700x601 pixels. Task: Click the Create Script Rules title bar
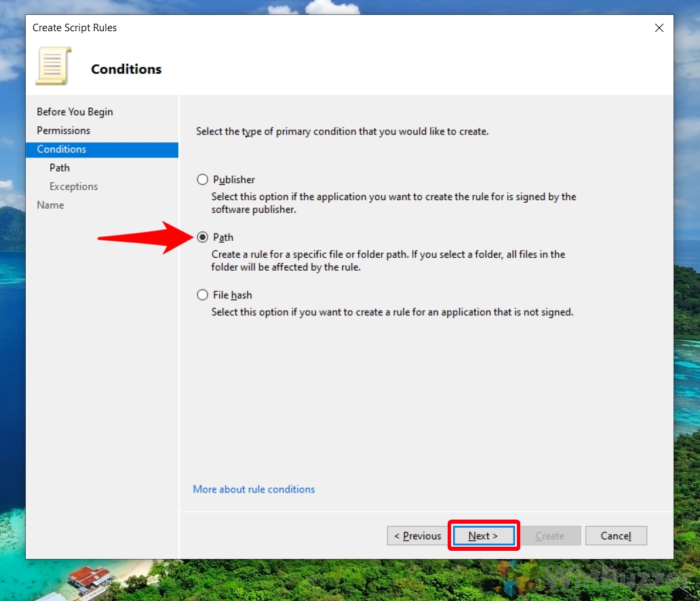point(75,28)
